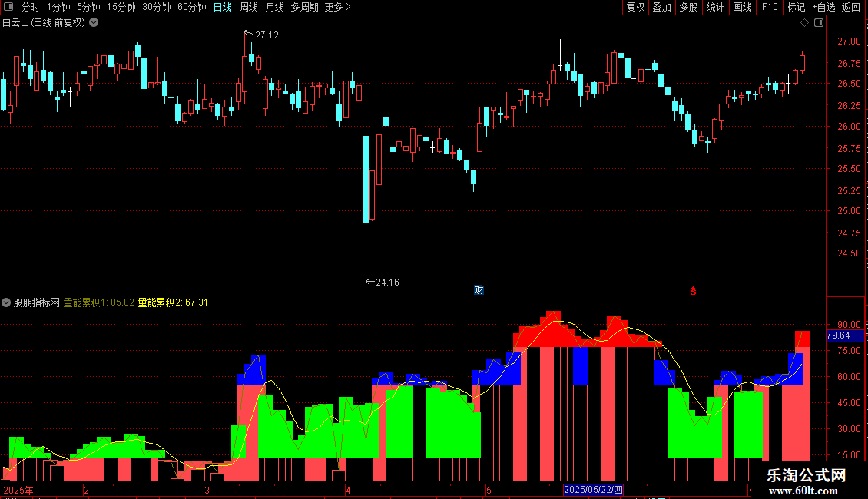Switch to 周线 weekly chart
This screenshot has width=868, height=499.
pos(249,7)
